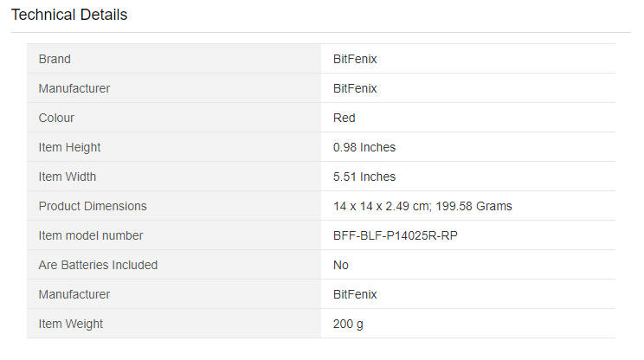Viewport: 644px width, 360px height.
Task: Click the 5.51 Inches value
Action: pos(364,177)
